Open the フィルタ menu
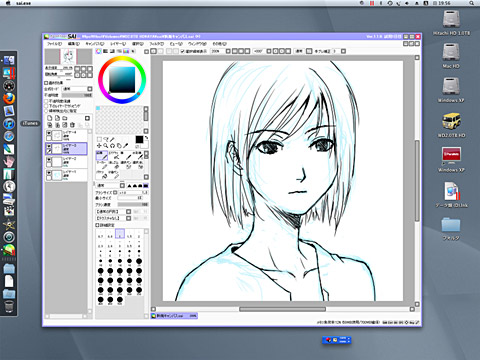480x360 pixels. click(157, 44)
